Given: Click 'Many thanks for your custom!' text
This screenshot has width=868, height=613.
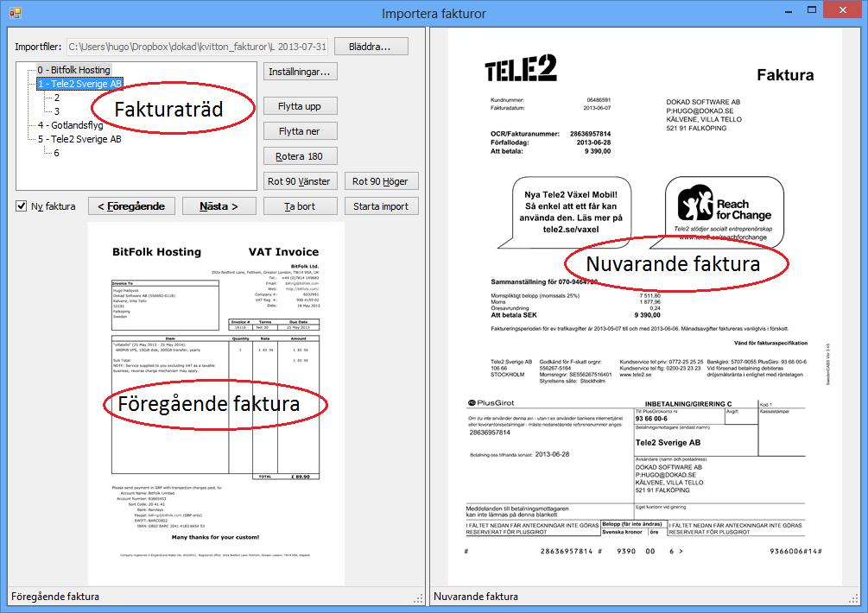Looking at the screenshot, I should click(x=215, y=537).
